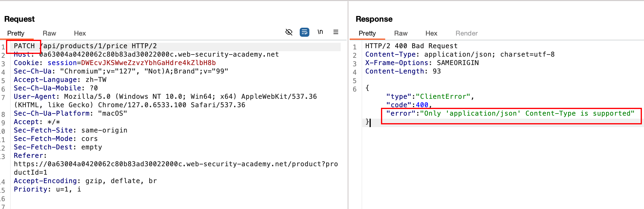The height and width of the screenshot is (209, 644).
Task: Toggle the blue word wrap icon
Action: click(x=304, y=32)
